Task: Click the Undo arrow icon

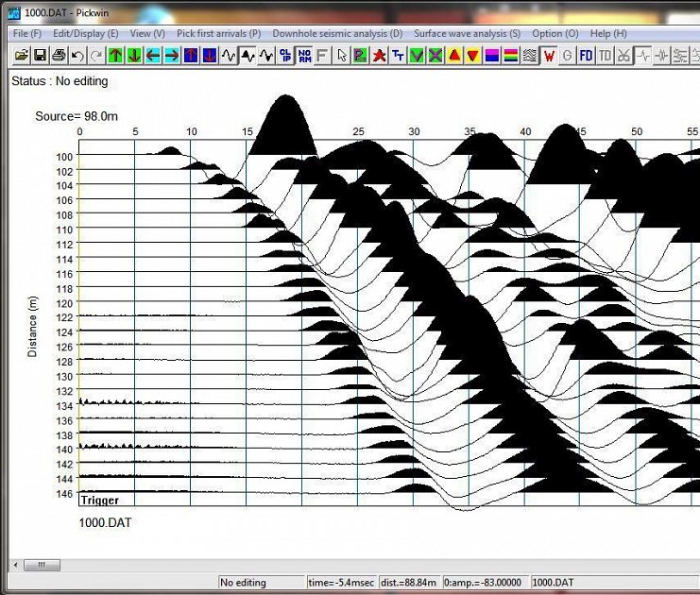Action: [77, 56]
